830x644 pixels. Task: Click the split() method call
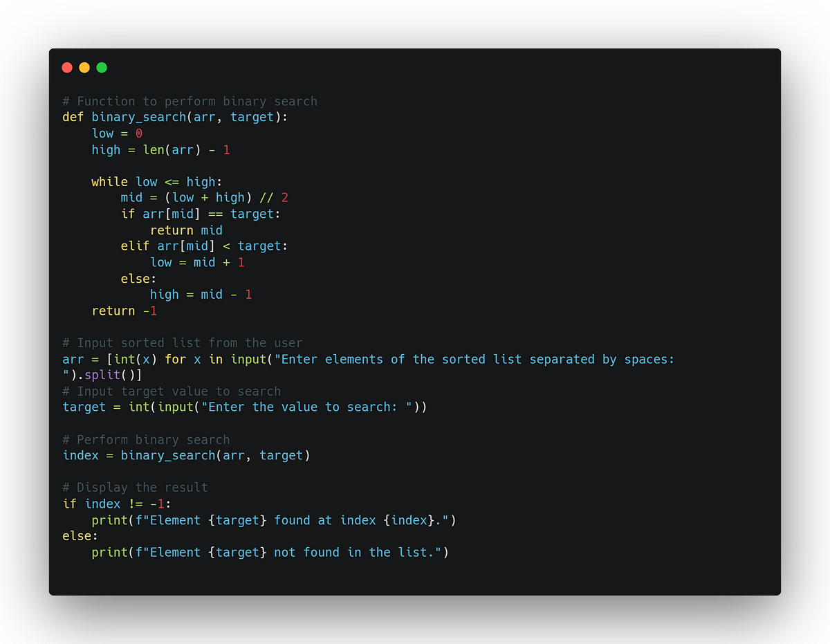coord(109,374)
